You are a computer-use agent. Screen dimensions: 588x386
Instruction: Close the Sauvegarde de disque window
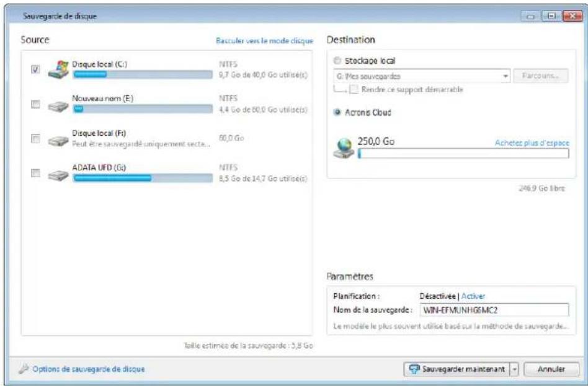[x=572, y=16]
